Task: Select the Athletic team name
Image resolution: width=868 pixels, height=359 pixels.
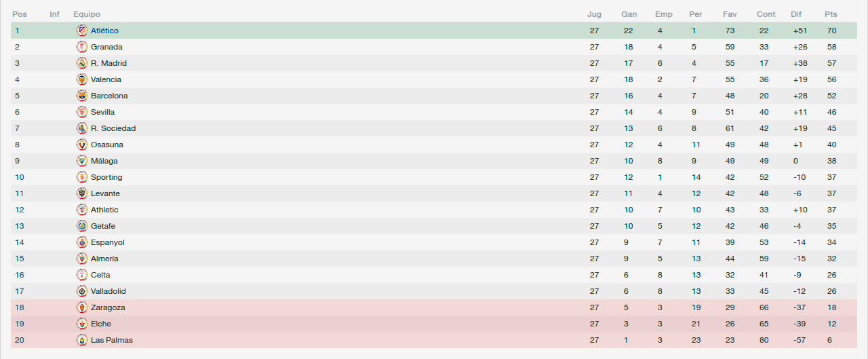Action: tap(104, 210)
